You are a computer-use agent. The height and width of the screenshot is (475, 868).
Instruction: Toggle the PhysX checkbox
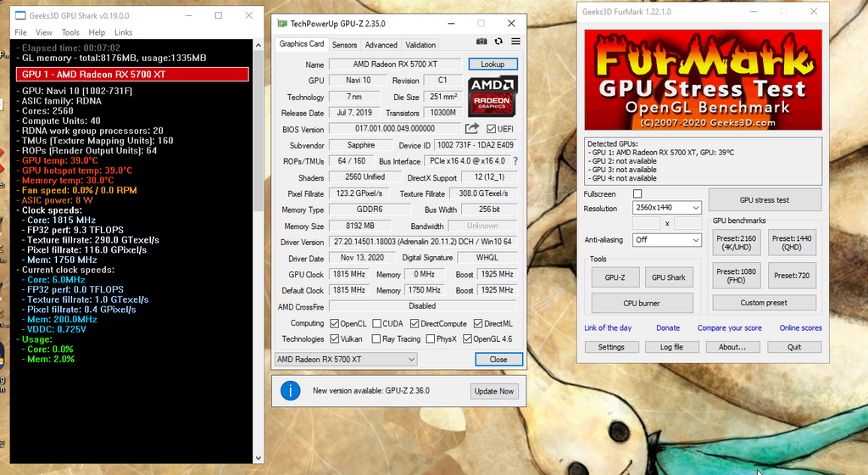430,338
